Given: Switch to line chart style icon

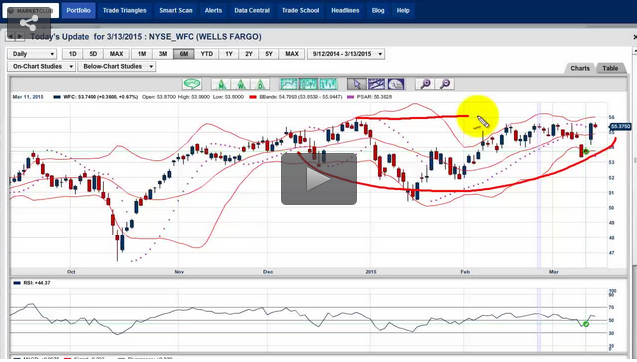Looking at the screenshot, I should (x=289, y=84).
